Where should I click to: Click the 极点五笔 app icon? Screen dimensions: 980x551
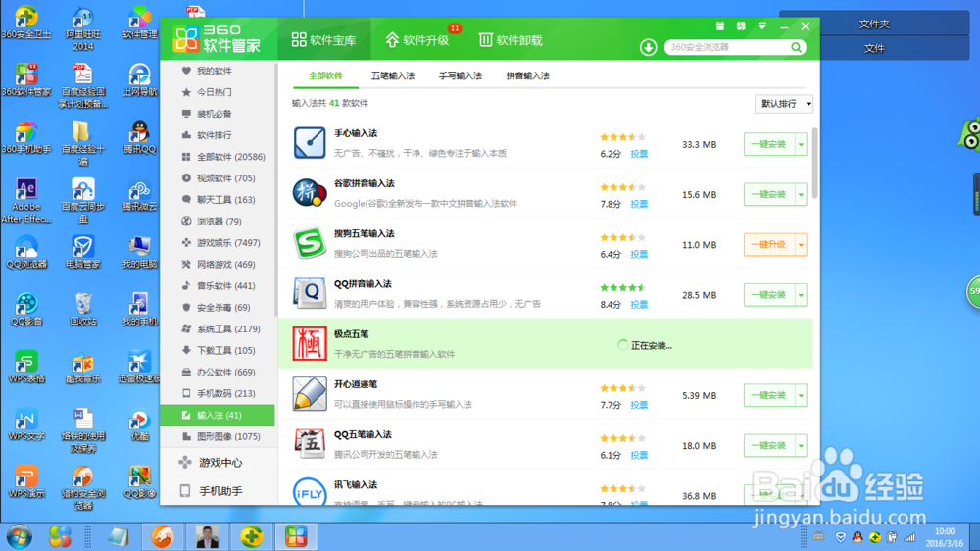point(310,343)
